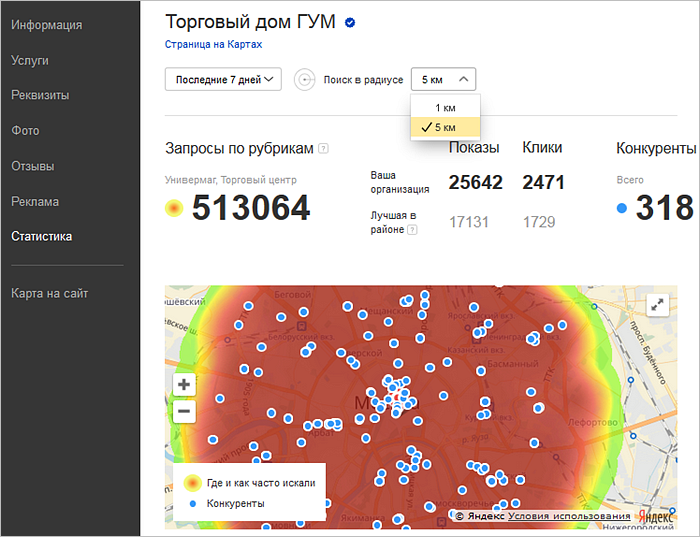The width and height of the screenshot is (700, 537).
Task: Click the 2471 clicks value
Action: pyautogui.click(x=543, y=182)
